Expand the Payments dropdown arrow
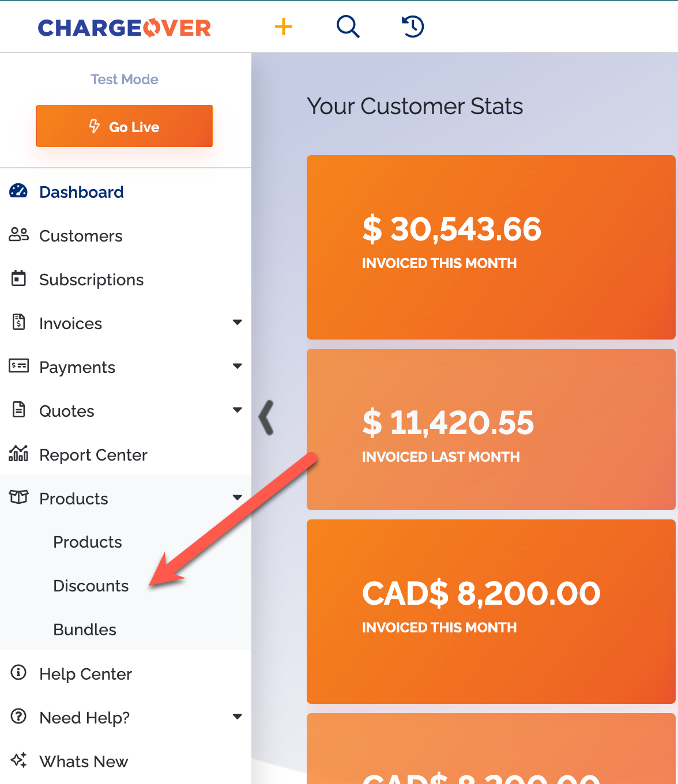The width and height of the screenshot is (678, 784). [x=237, y=366]
